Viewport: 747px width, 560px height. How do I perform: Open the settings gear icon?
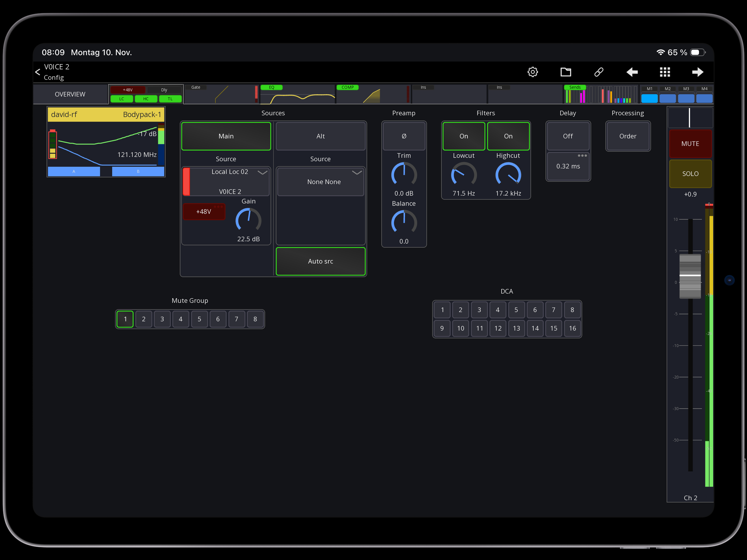(533, 72)
